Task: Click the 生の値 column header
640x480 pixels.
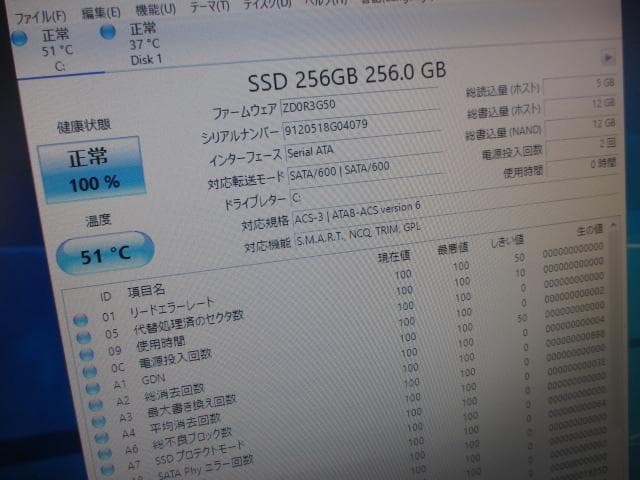Action: 590,230
